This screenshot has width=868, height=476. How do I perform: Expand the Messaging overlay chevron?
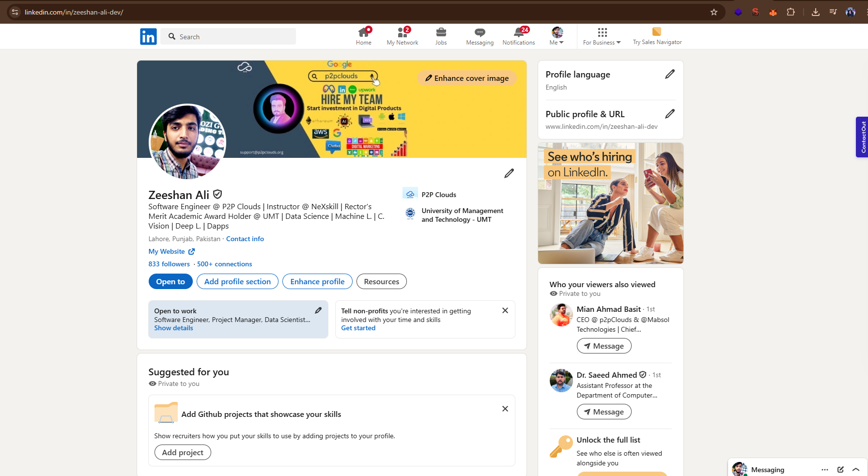tap(856, 470)
